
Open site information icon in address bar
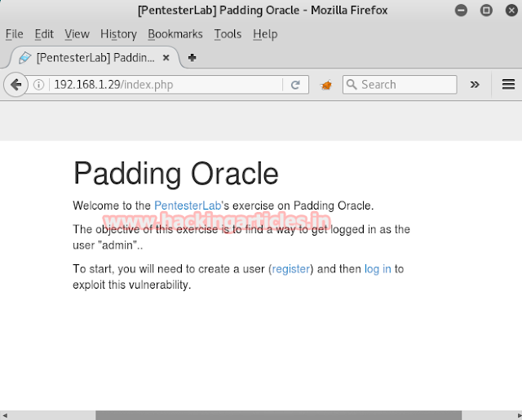point(38,85)
